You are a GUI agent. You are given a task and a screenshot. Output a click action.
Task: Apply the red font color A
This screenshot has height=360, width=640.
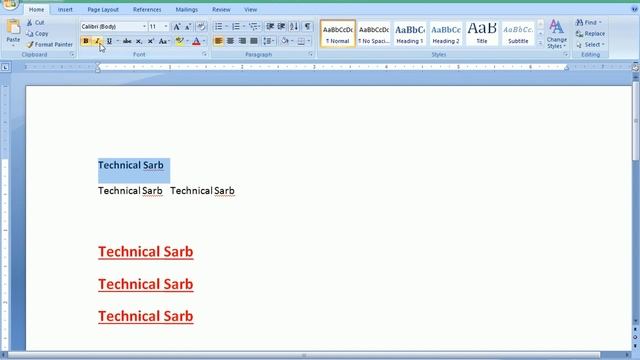196,41
